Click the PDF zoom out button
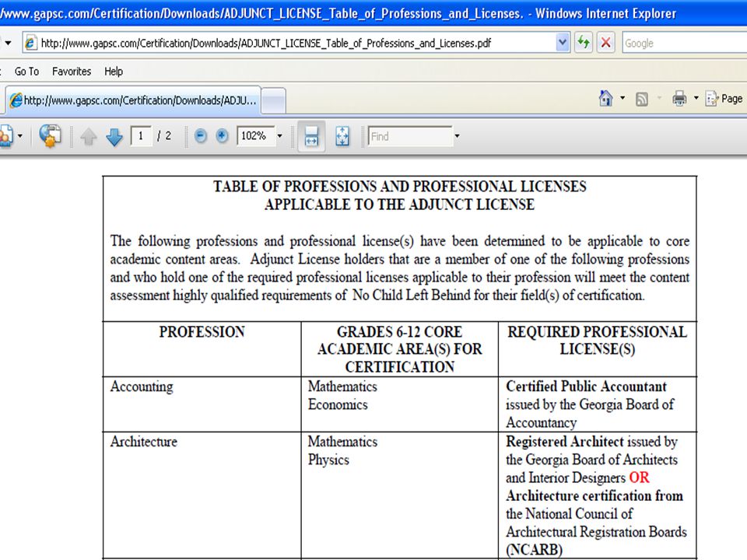Viewport: 747px width, 560px height. pos(201,136)
